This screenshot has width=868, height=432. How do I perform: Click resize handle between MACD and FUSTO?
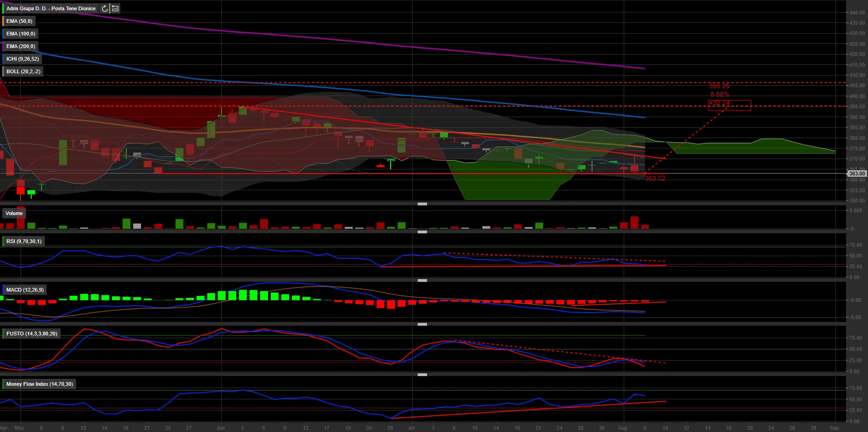(422, 324)
